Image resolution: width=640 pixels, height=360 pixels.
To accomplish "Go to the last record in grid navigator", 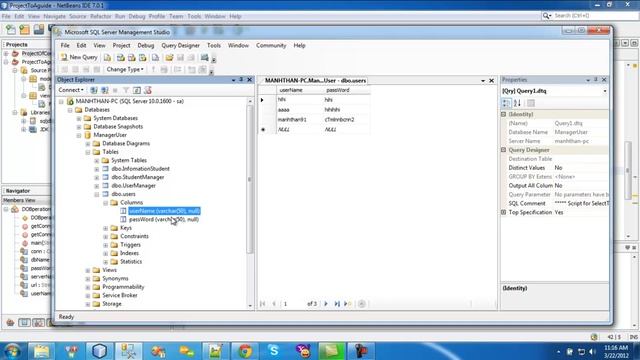I will [x=336, y=304].
